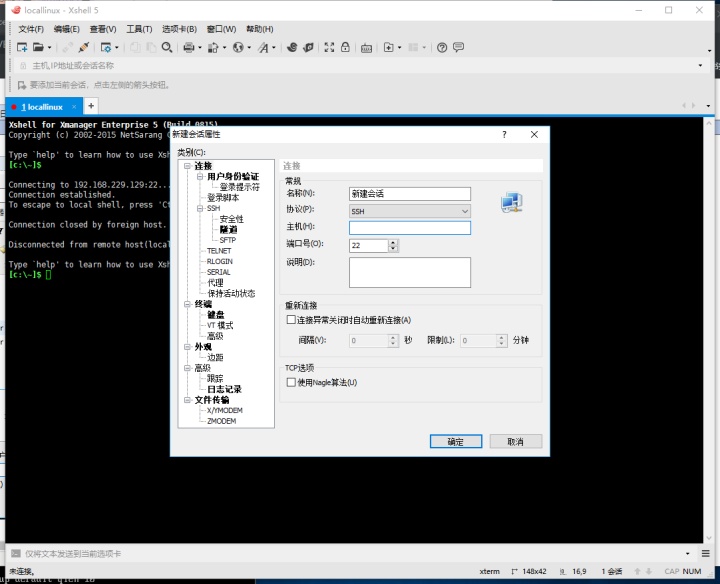
Task: Click the leaf-shaped Xagent toolbar icon
Action: 309,47
